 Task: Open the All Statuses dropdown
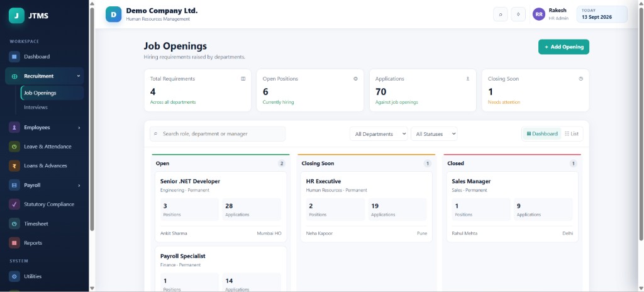(x=434, y=133)
